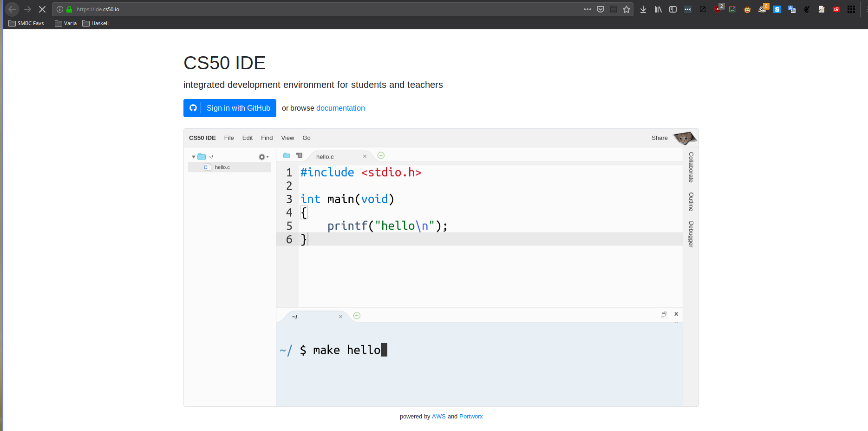Screen dimensions: 868x431
Task: Toggle the Debugger side panel
Action: 691,234
